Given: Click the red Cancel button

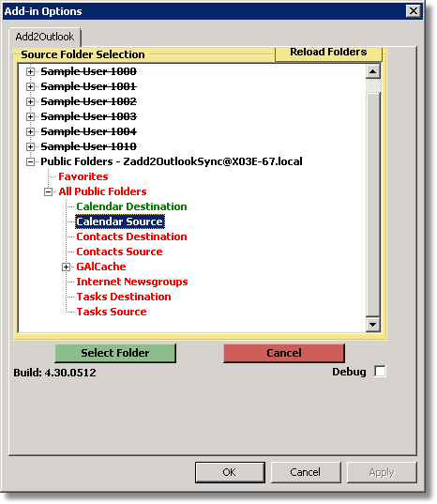Looking at the screenshot, I should click(284, 353).
